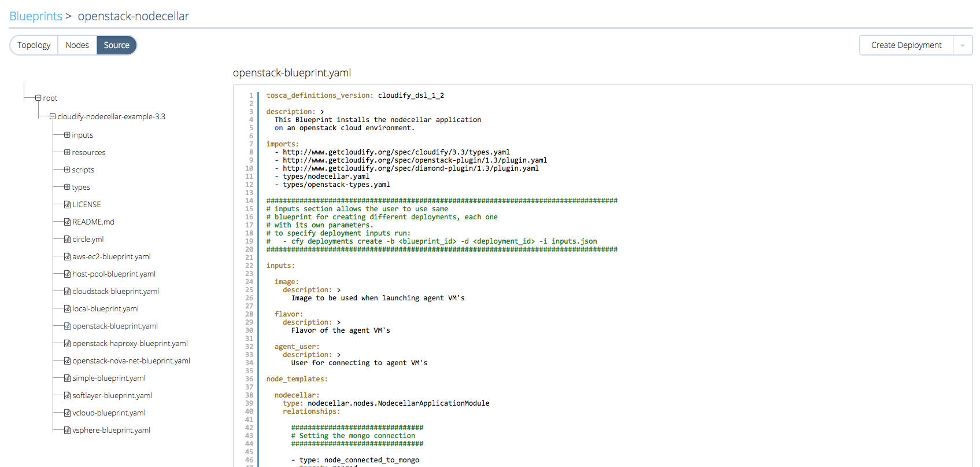Image resolution: width=980 pixels, height=467 pixels.
Task: Click the openstack-blueprint.yaml file icon
Action: tap(67, 326)
